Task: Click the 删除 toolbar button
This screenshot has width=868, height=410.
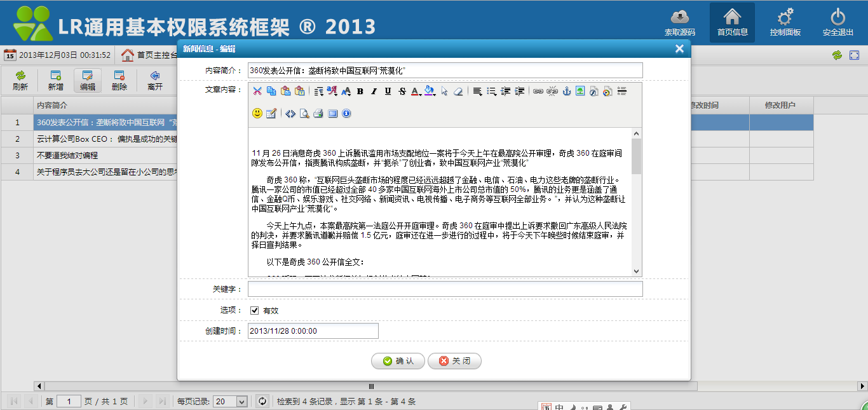Action: pyautogui.click(x=119, y=81)
